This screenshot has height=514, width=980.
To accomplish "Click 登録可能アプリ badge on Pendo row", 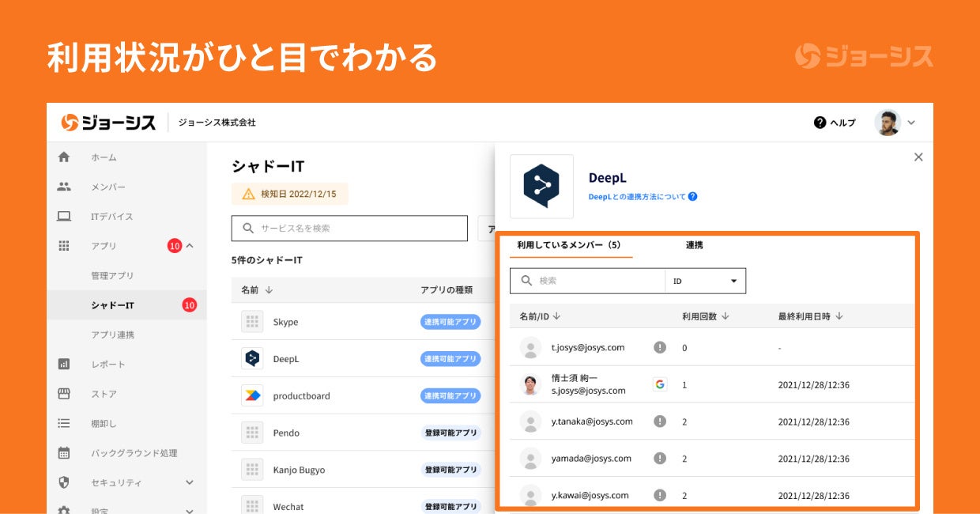I will tap(450, 433).
